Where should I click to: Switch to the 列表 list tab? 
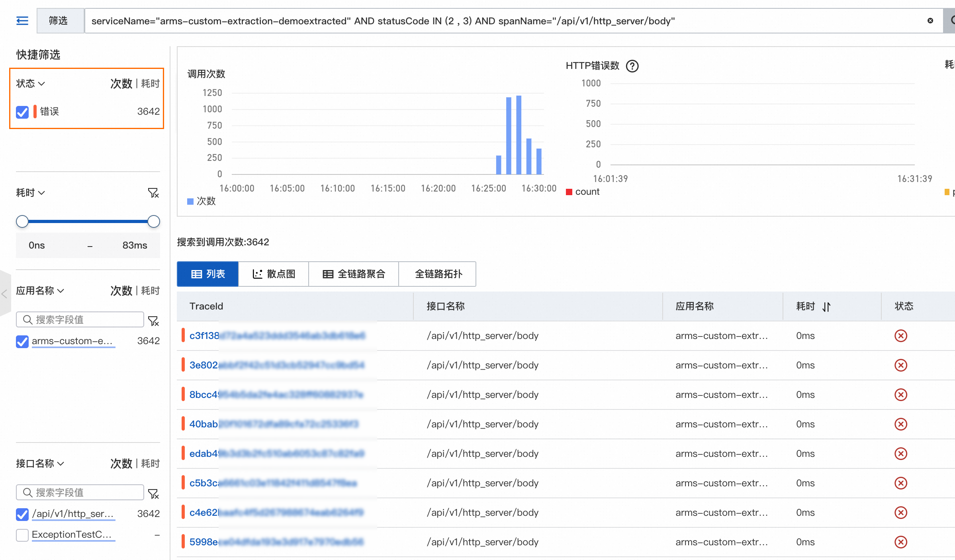tap(208, 274)
